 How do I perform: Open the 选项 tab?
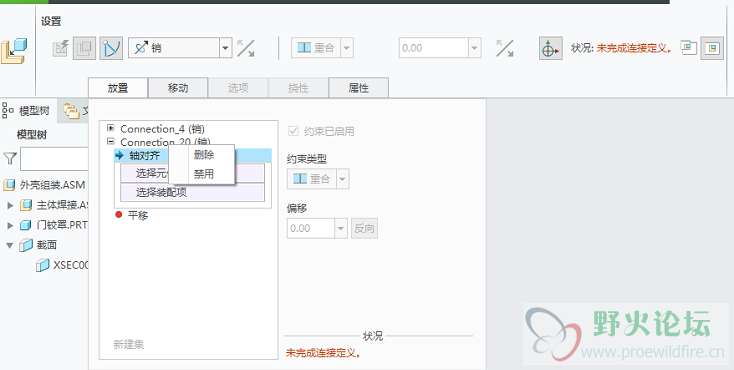238,88
